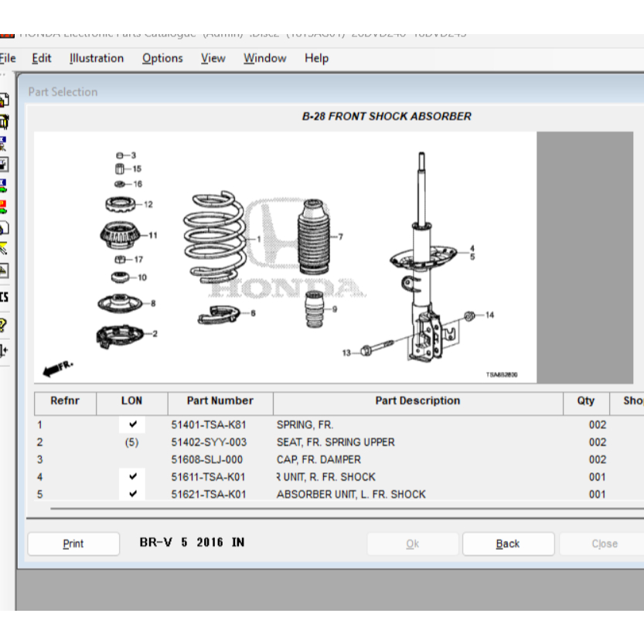Click the parts list horizontal scrollbar
The image size is (644, 644).
[x=340, y=509]
